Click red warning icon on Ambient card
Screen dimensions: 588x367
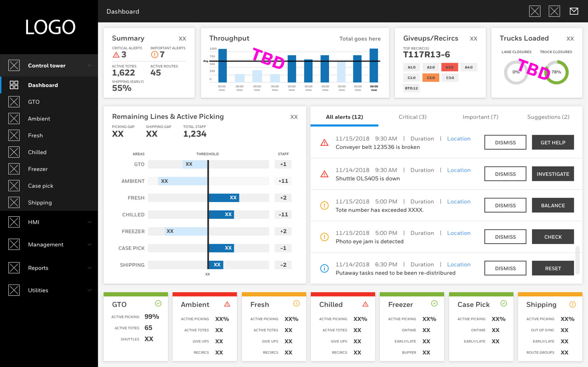click(227, 304)
